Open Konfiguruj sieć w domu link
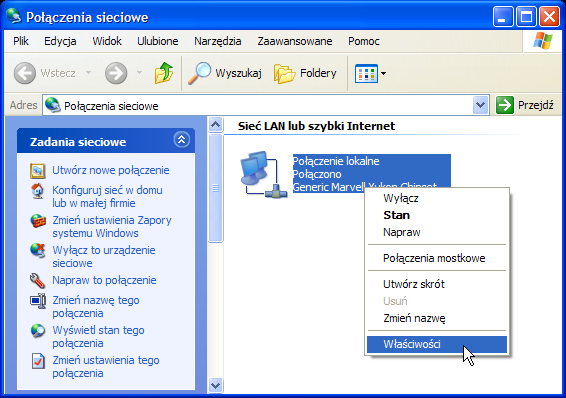 (x=107, y=196)
